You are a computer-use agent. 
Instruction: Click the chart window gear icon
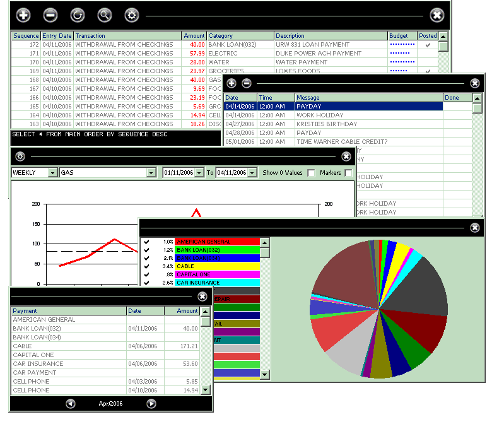tap(20, 156)
